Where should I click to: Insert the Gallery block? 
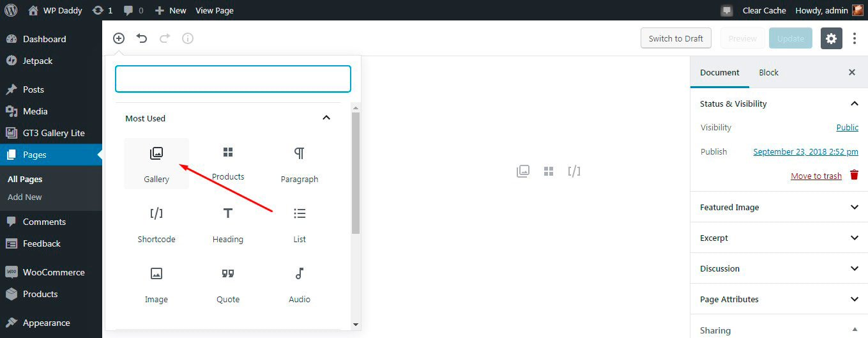156,164
